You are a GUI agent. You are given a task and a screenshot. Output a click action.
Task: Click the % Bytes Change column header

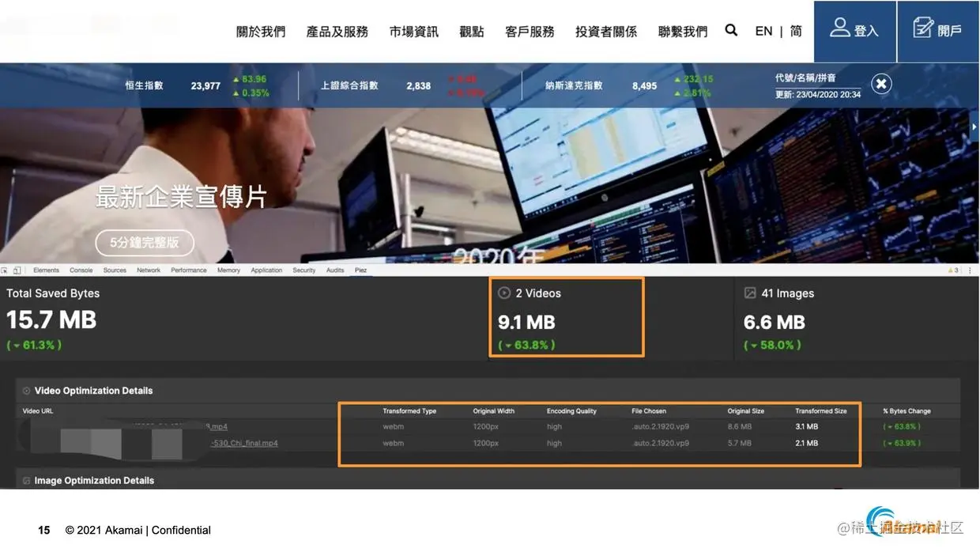point(907,411)
